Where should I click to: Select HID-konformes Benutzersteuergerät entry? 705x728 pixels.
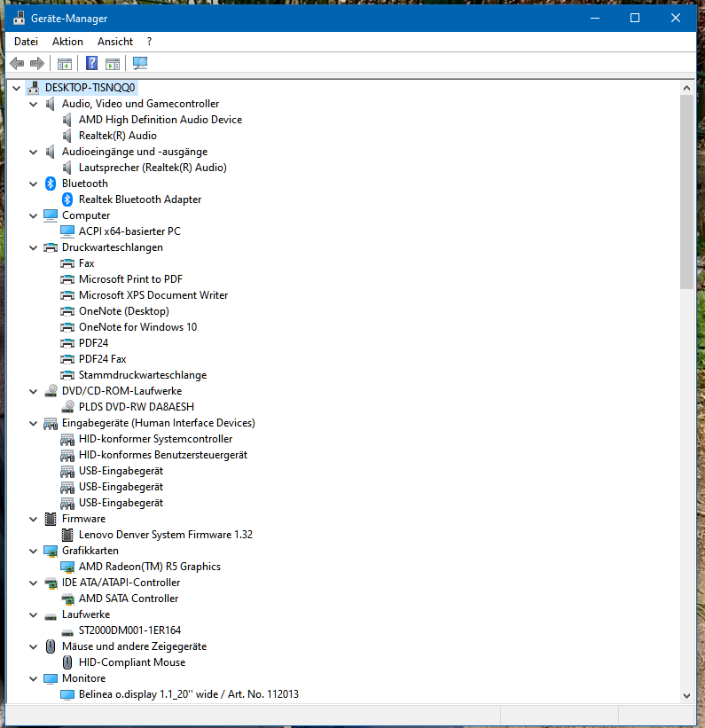coord(163,455)
